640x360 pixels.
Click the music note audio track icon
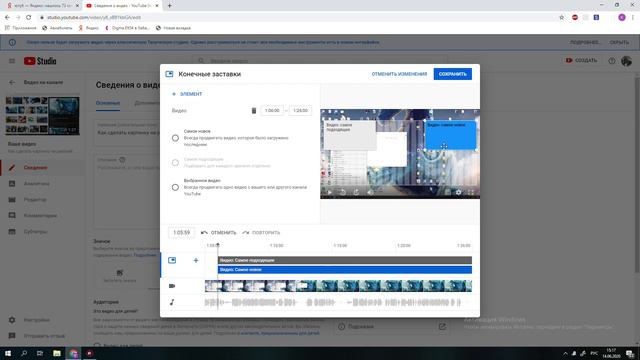172,302
